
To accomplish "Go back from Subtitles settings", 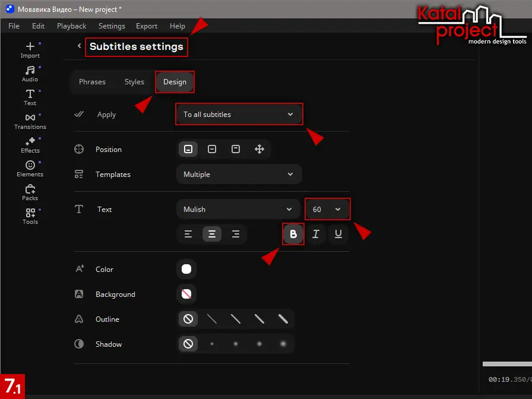I will pyautogui.click(x=80, y=46).
